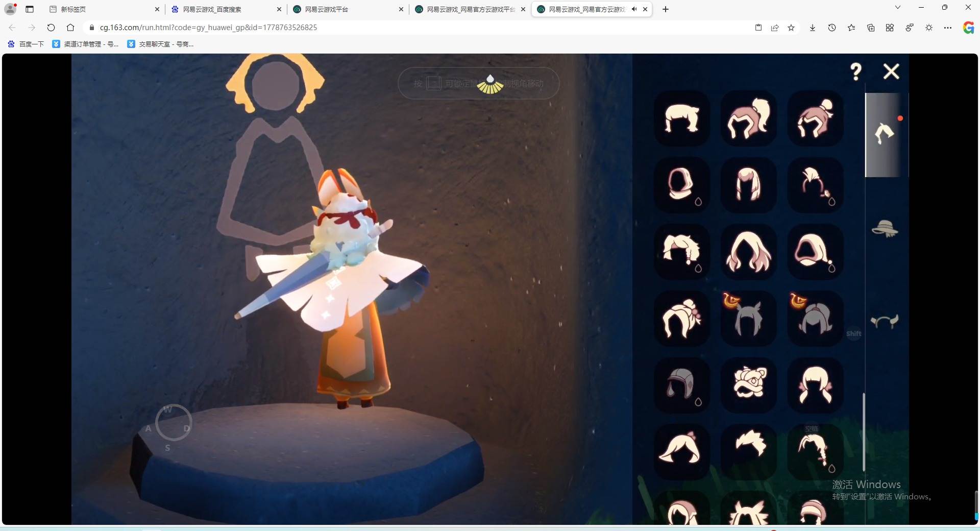Open the browser more options menu
This screenshot has width=980, height=531.
tap(948, 28)
